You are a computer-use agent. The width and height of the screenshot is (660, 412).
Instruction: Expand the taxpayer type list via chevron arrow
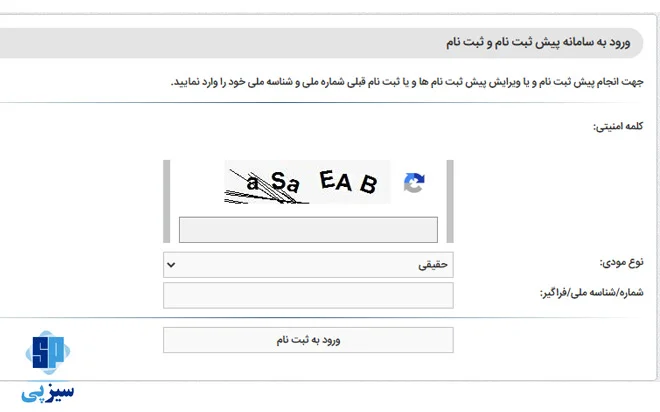click(x=171, y=265)
